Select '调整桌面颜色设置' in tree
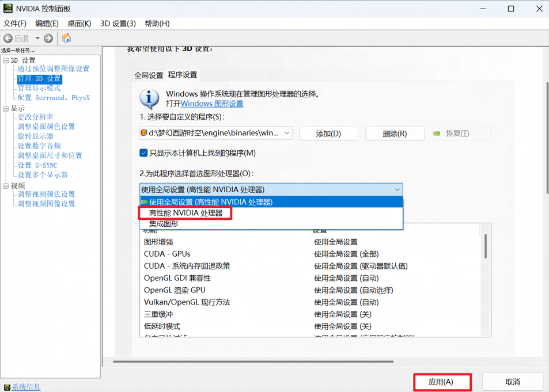 click(x=47, y=127)
